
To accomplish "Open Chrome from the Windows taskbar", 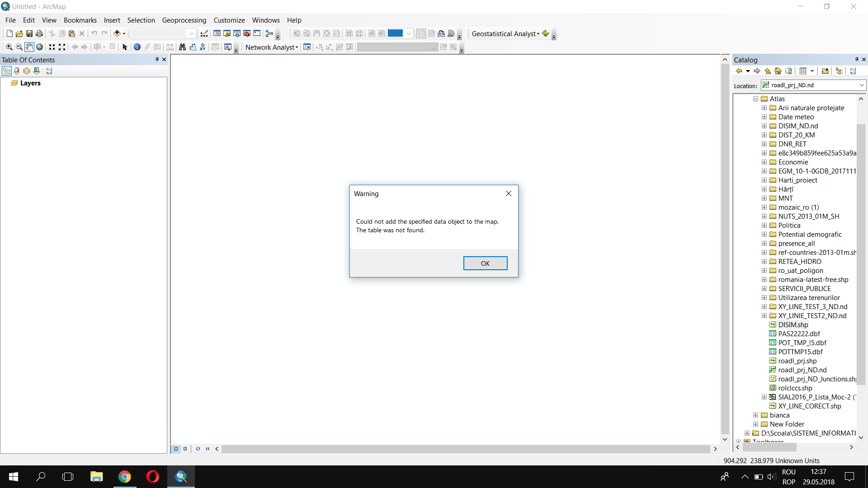I will pos(124,477).
